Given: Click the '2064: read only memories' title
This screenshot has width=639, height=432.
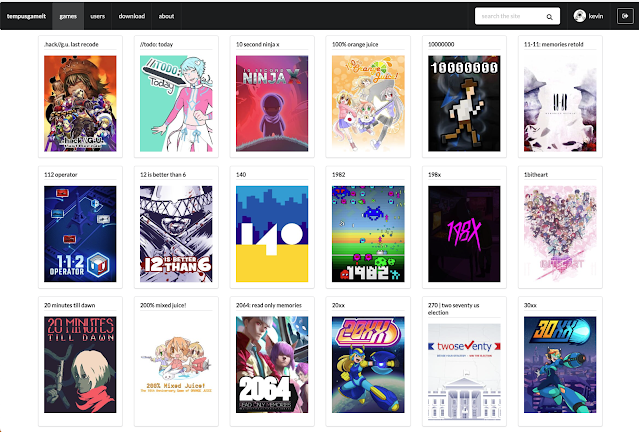Looking at the screenshot, I should coord(269,305).
